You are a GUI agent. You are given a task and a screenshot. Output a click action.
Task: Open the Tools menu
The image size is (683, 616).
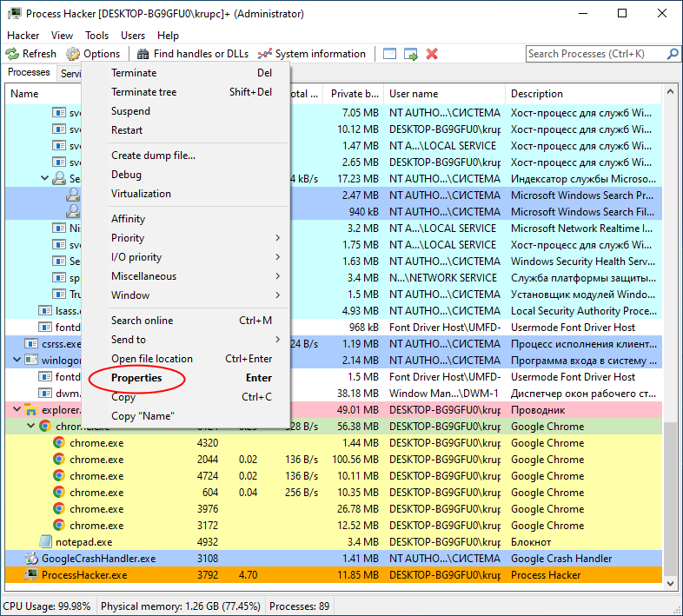[96, 36]
